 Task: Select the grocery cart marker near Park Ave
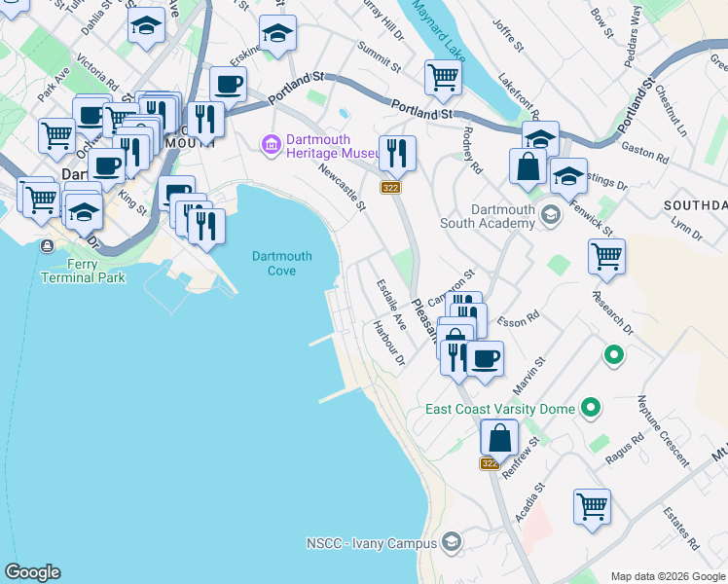click(x=57, y=138)
